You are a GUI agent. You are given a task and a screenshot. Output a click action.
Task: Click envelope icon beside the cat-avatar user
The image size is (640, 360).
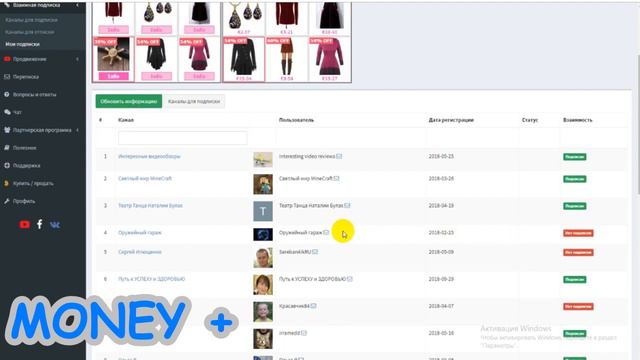(304, 333)
